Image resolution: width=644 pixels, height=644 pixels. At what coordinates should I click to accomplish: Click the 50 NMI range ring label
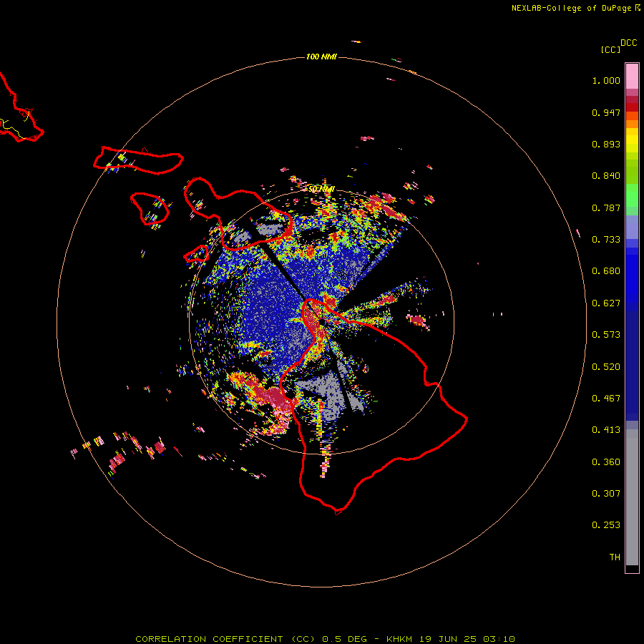tap(321, 189)
